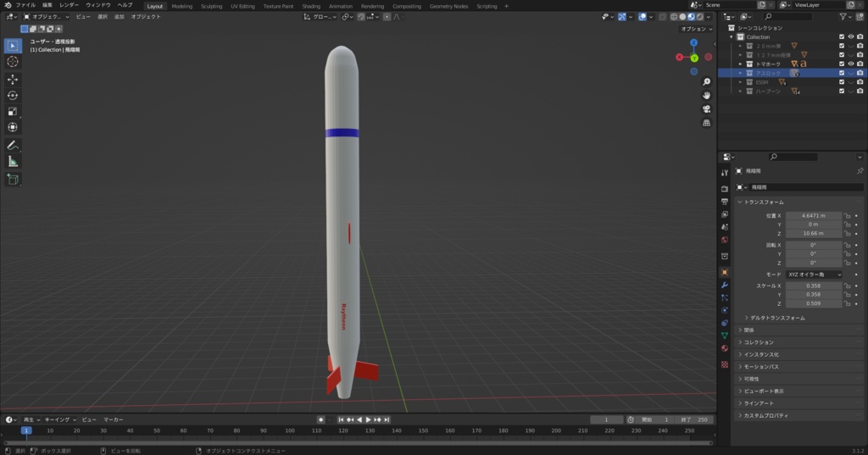Toggle exclude checkbox for ハープーン collection
This screenshot has height=455, width=868.
point(842,92)
